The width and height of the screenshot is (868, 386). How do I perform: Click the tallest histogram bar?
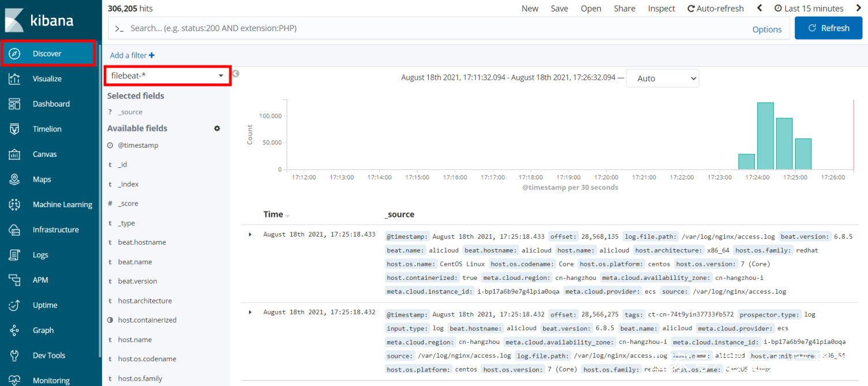[x=765, y=136]
